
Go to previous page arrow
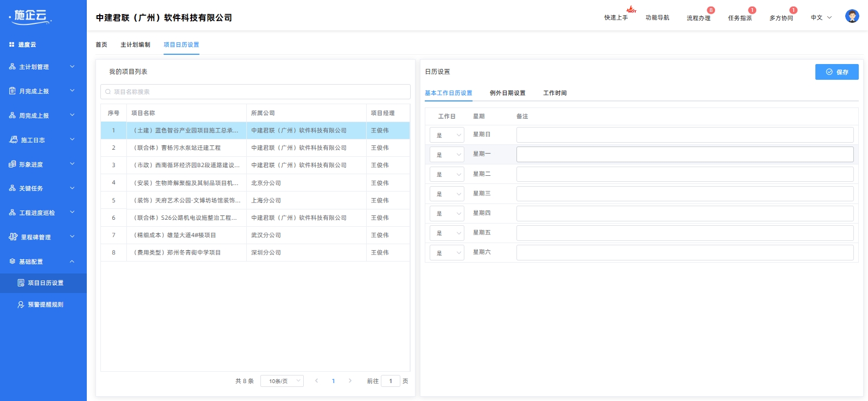tap(316, 381)
